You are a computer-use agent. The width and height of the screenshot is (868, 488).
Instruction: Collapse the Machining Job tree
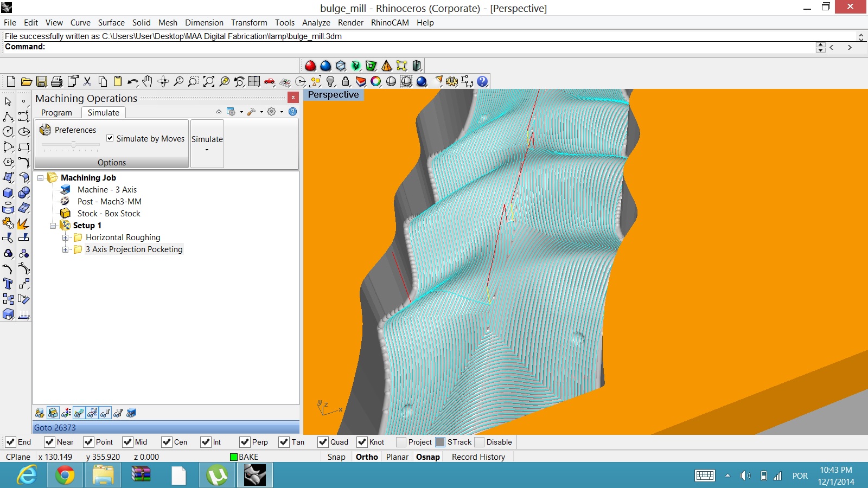click(40, 178)
